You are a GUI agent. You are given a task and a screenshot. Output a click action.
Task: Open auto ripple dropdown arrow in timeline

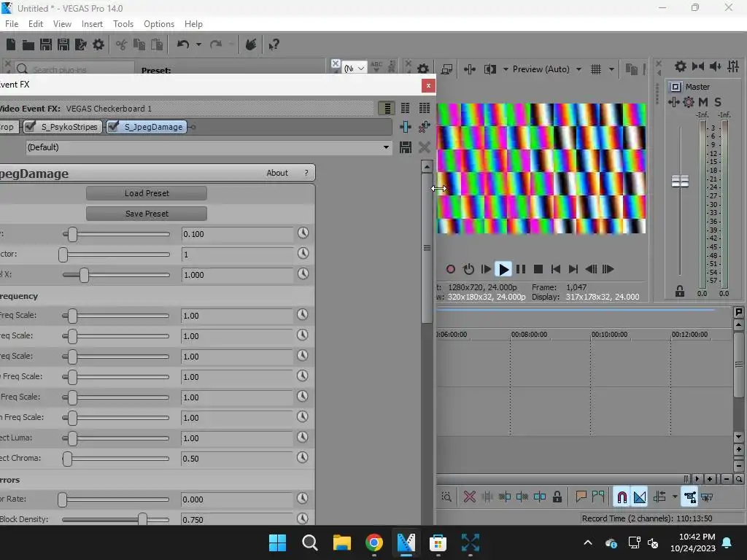[675, 497]
